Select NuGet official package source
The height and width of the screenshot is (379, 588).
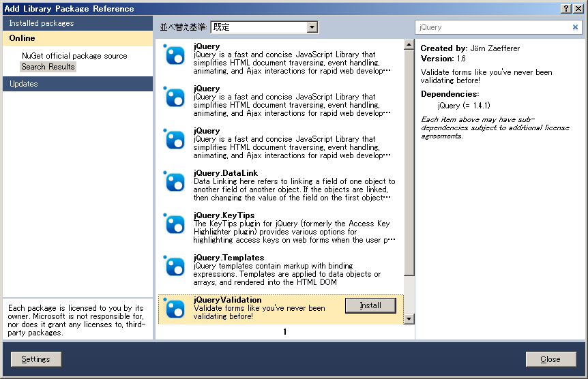click(74, 56)
